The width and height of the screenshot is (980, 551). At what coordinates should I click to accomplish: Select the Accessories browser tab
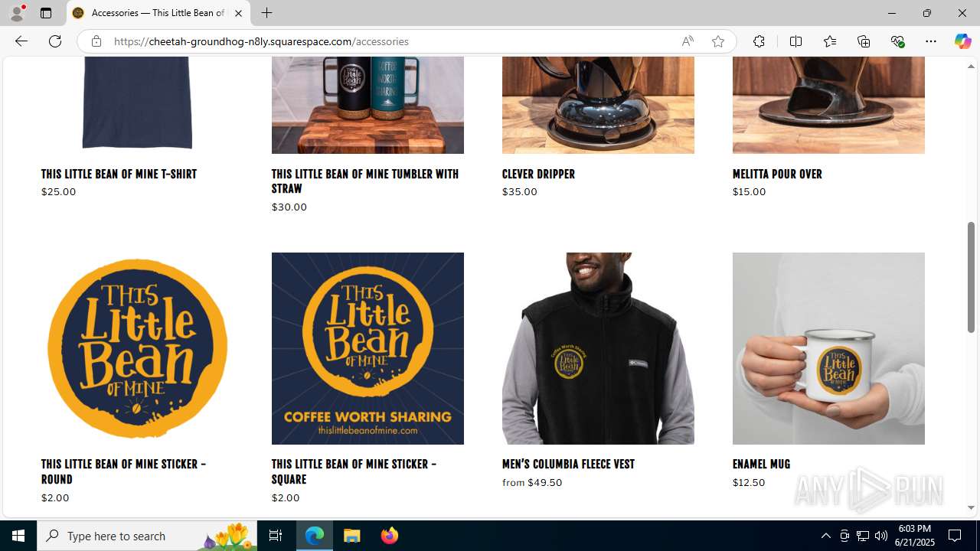click(158, 13)
